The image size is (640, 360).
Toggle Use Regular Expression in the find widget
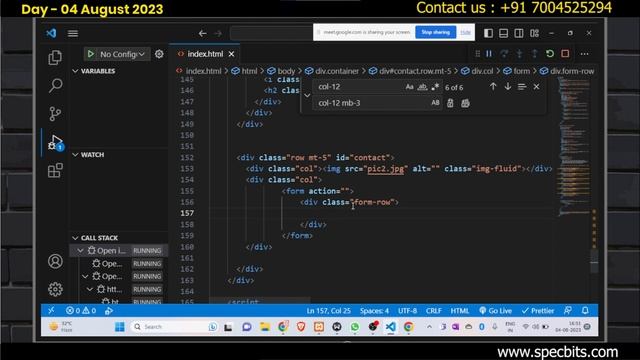(x=435, y=87)
